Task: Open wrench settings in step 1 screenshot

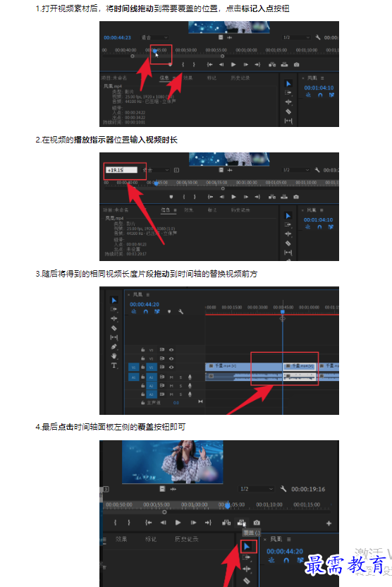Action: coord(317,37)
